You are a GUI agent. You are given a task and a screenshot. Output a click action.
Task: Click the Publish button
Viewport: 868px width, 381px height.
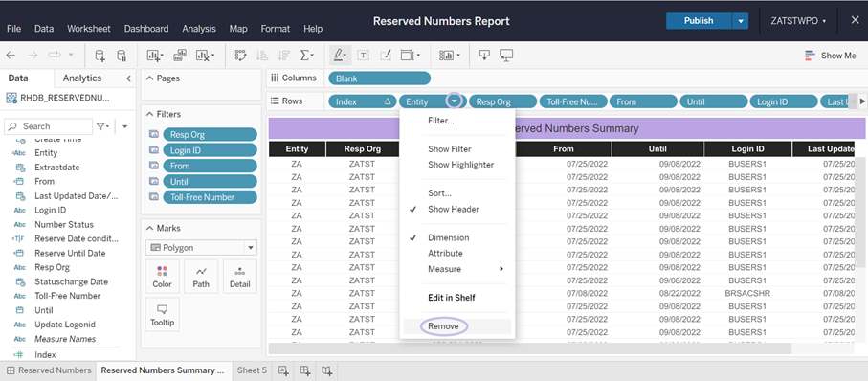tap(699, 20)
